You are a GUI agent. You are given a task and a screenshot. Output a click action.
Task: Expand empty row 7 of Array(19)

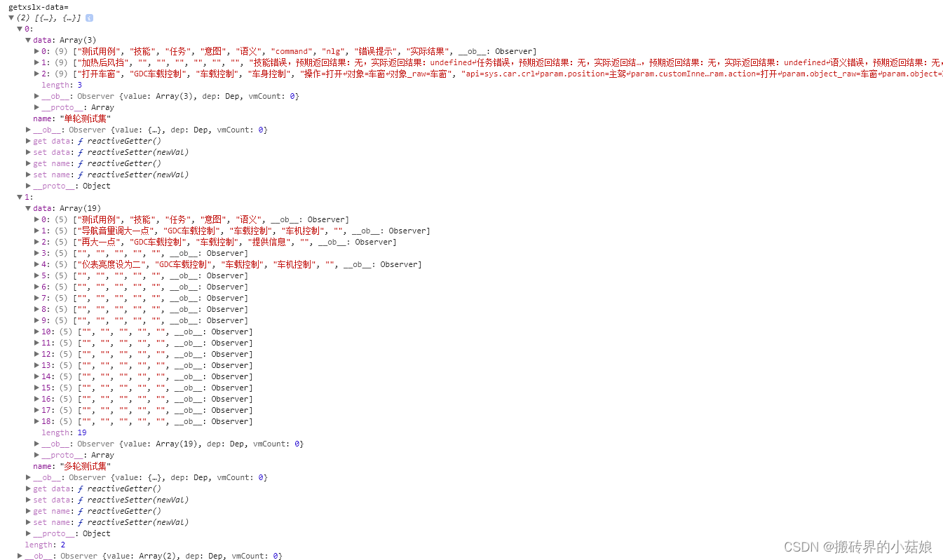36,298
